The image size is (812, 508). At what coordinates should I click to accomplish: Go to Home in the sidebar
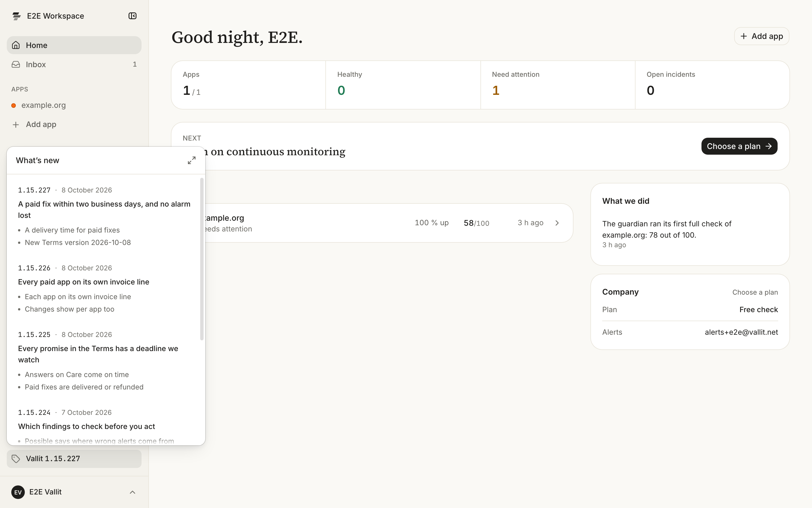coord(74,45)
